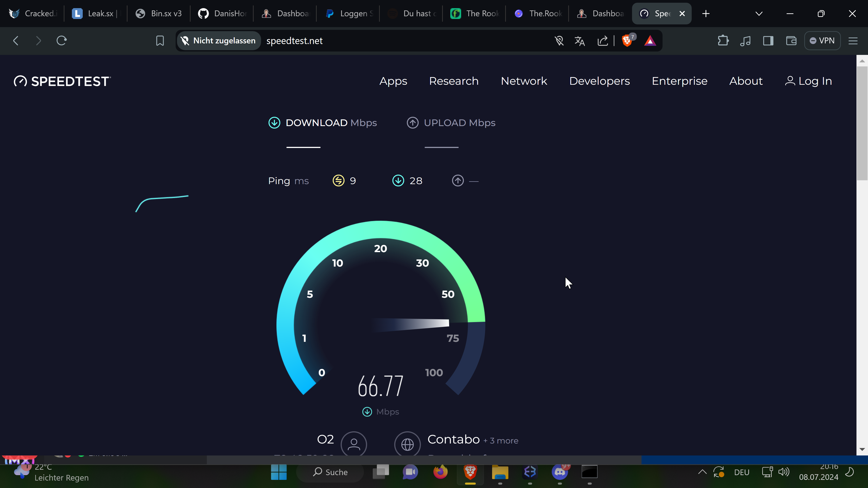Bookmark this page with bookmark icon

pyautogui.click(x=160, y=41)
